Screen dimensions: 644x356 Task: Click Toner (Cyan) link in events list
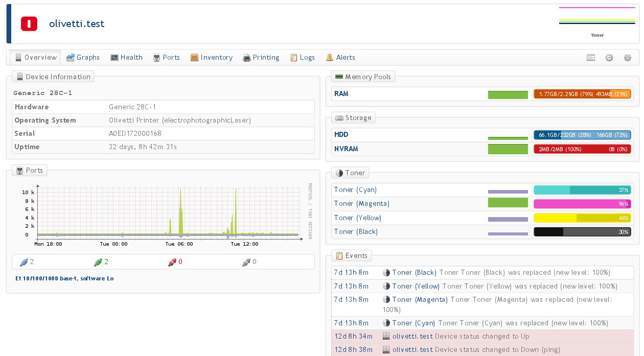tap(414, 323)
